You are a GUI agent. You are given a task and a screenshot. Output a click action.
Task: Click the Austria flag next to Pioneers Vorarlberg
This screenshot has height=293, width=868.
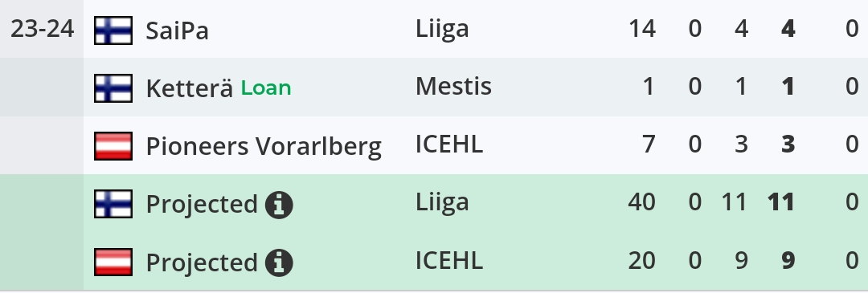click(113, 146)
